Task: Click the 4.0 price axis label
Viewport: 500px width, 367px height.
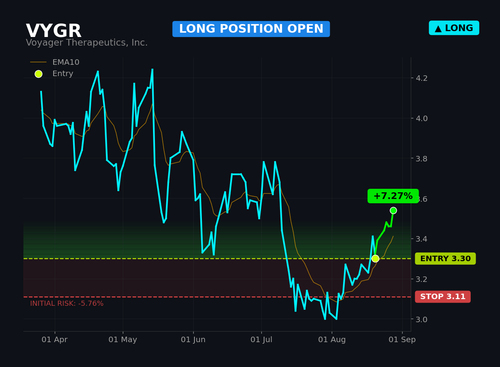Action: 421,119
